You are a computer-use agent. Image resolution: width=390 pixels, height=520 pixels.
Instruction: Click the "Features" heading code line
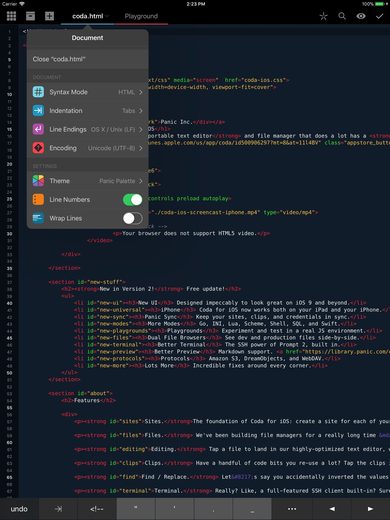(x=88, y=400)
